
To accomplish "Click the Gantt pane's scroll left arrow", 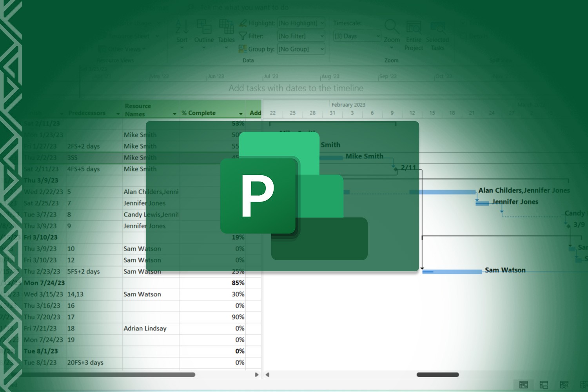I will pos(267,375).
